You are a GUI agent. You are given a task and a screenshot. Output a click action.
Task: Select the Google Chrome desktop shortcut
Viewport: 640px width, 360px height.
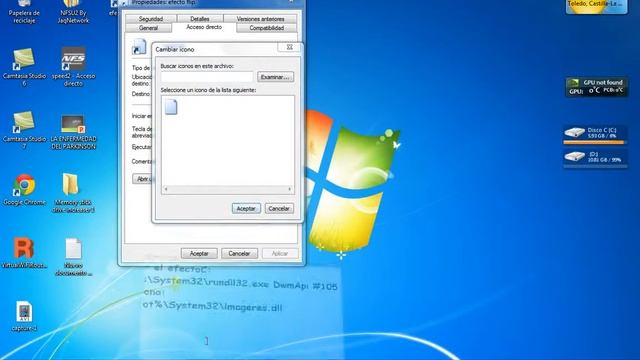click(x=24, y=190)
